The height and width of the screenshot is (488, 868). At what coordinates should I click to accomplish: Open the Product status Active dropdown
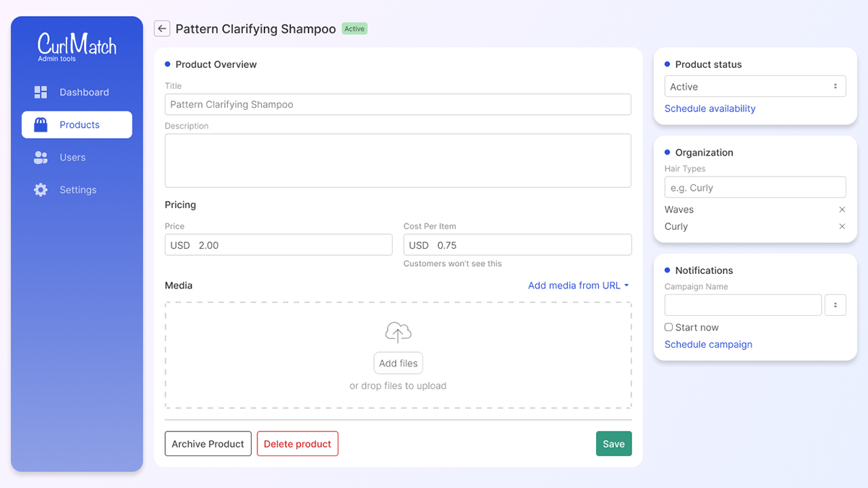[x=755, y=87]
